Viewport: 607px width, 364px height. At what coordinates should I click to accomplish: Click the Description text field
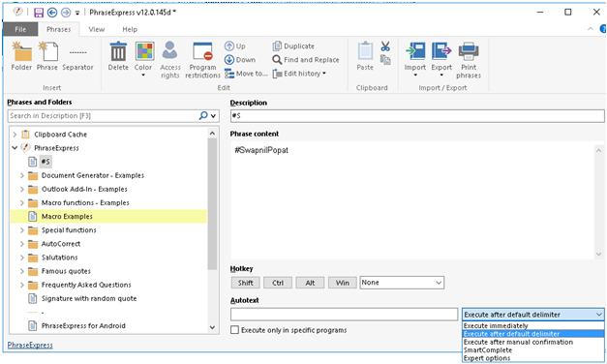coord(417,116)
